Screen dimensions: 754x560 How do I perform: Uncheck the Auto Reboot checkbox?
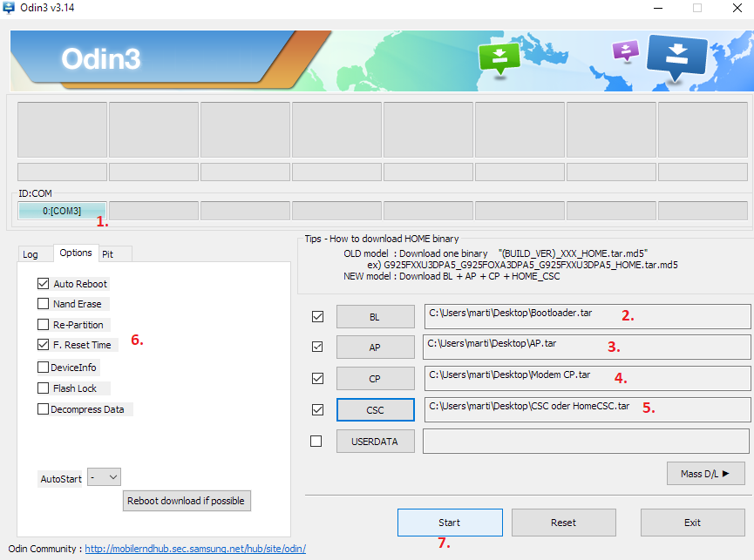tap(44, 284)
